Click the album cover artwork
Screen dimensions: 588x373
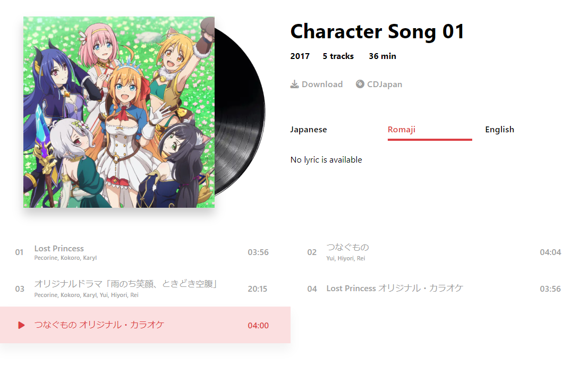click(x=119, y=112)
